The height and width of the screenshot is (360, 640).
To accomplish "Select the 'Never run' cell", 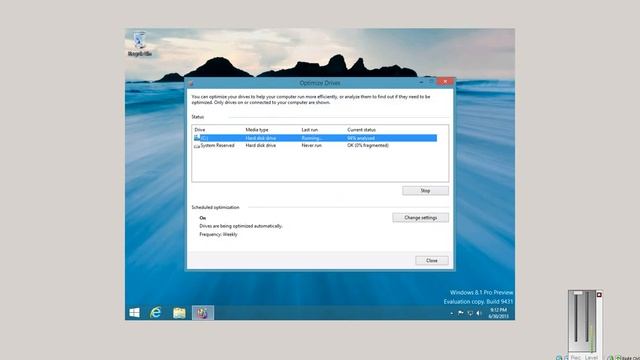I will pyautogui.click(x=311, y=145).
